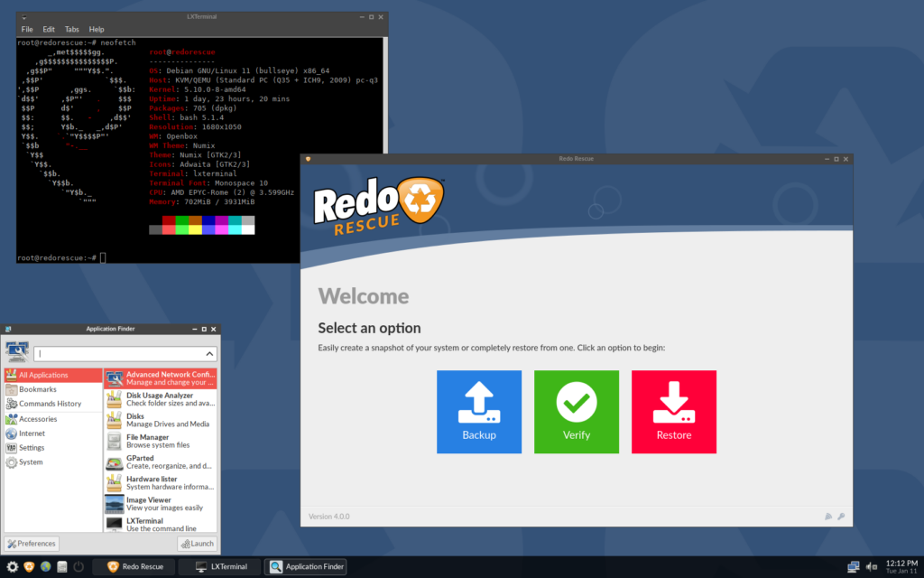Click the wrench icon in Redo Rescue footer

[841, 517]
